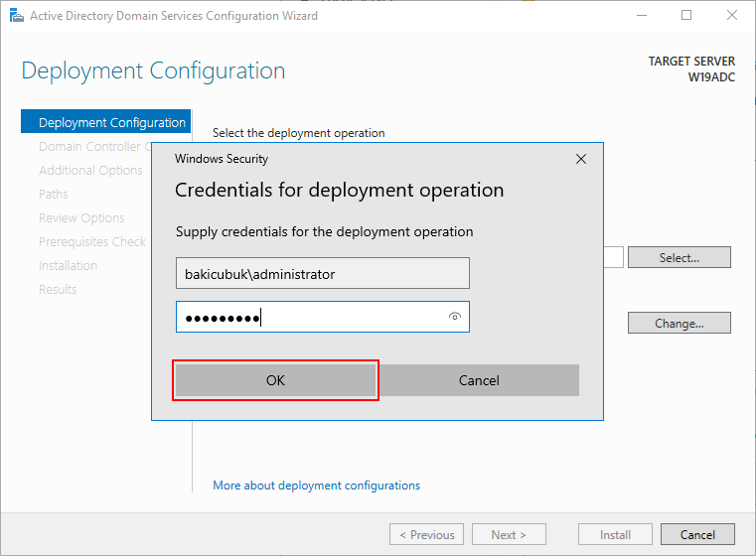Click the Install button
This screenshot has width=756, height=556.
pyautogui.click(x=615, y=534)
